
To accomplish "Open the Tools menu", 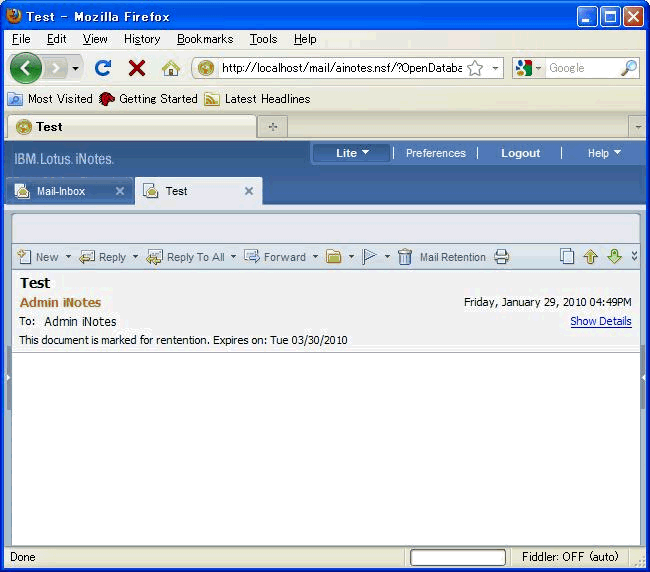I will [263, 39].
